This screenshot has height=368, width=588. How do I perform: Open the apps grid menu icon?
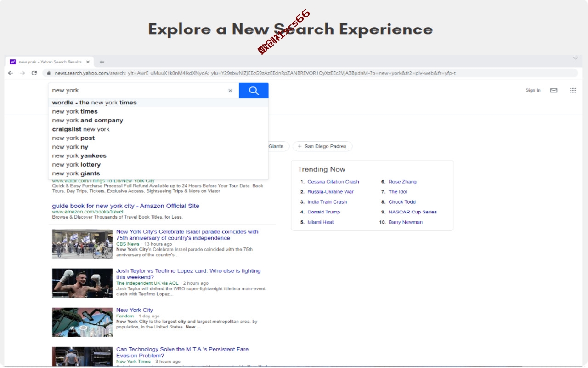click(x=573, y=90)
